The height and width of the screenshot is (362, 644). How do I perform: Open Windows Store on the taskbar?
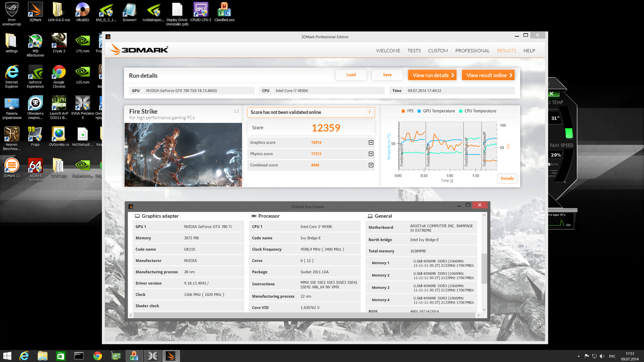click(x=61, y=356)
